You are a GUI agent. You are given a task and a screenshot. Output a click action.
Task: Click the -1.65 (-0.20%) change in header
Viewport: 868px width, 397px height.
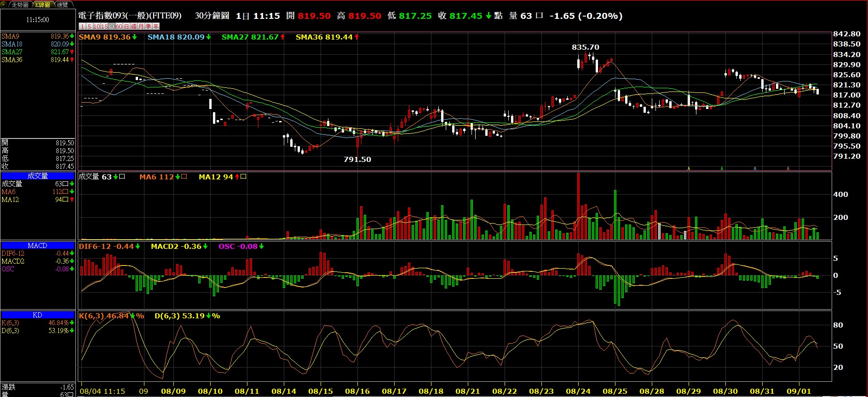click(x=586, y=16)
